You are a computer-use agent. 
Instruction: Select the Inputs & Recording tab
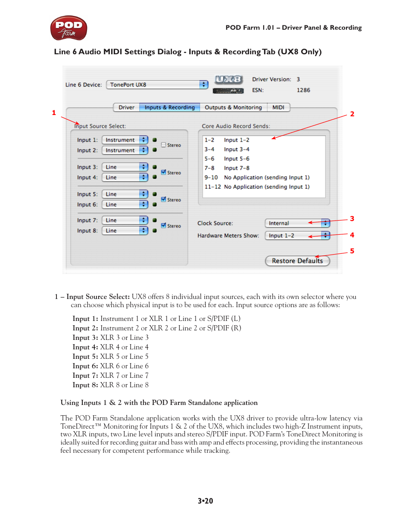tap(170, 107)
